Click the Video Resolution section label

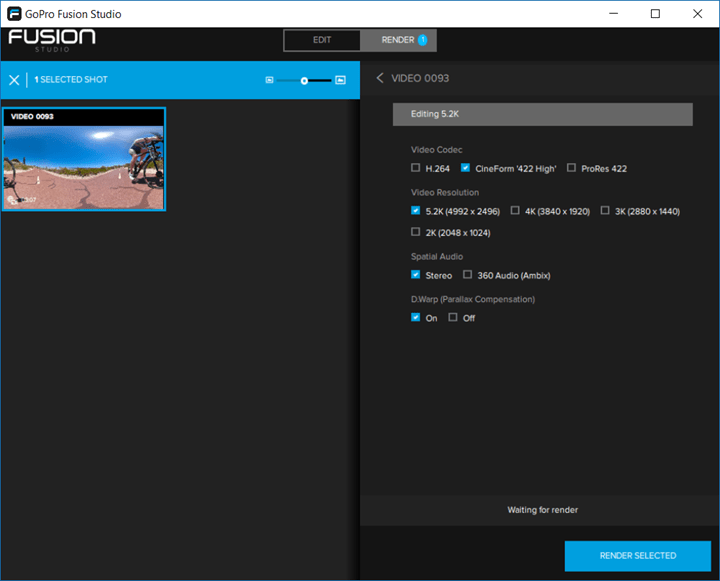click(444, 192)
